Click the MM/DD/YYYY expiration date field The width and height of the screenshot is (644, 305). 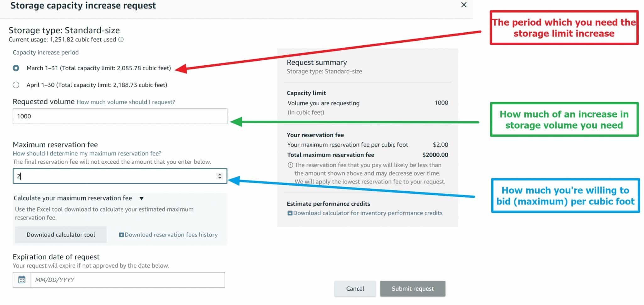pos(128,280)
